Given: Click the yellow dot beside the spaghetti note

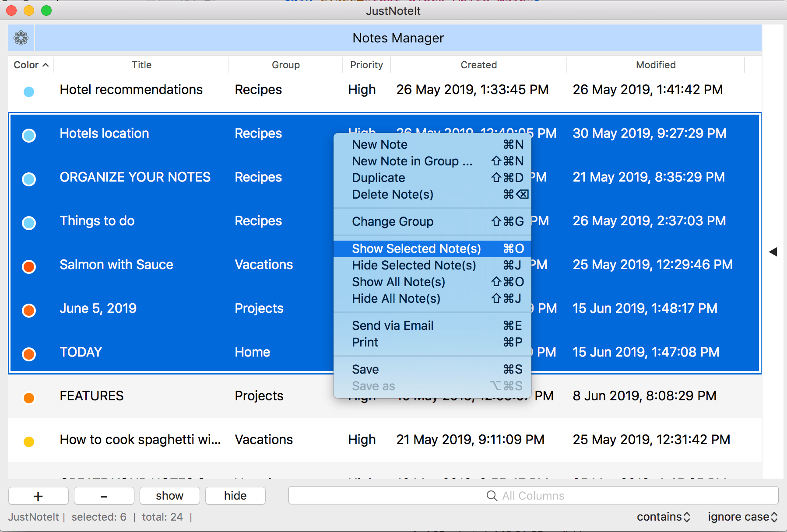Looking at the screenshot, I should click(28, 441).
